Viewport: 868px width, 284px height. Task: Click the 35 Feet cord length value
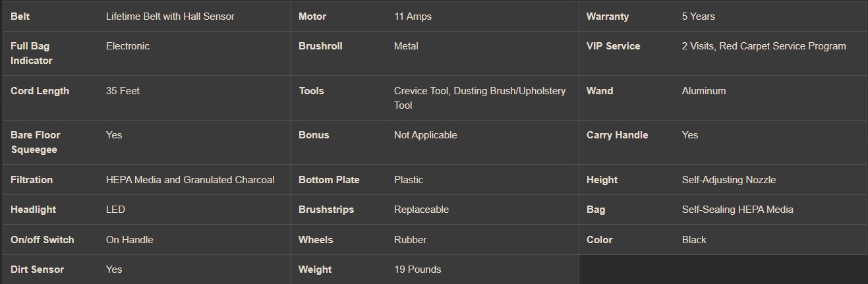(x=123, y=91)
